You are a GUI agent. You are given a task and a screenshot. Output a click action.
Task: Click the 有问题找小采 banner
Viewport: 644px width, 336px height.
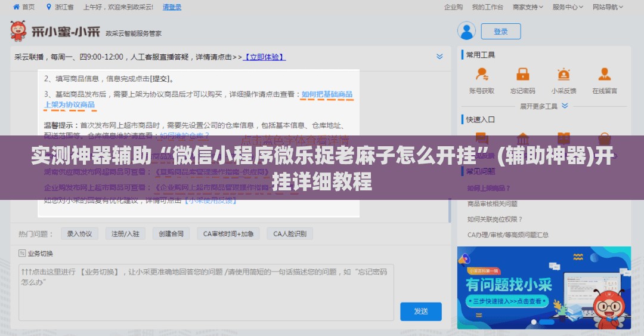(544, 288)
